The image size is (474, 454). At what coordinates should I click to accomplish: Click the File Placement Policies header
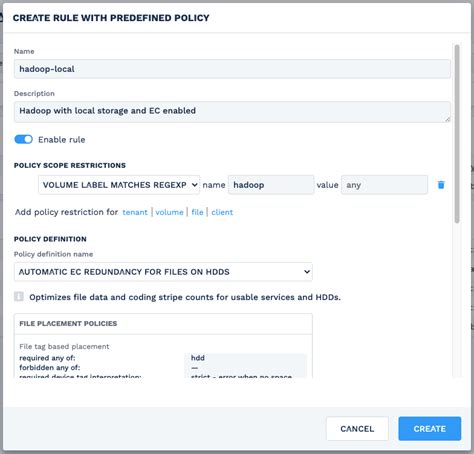pos(68,324)
